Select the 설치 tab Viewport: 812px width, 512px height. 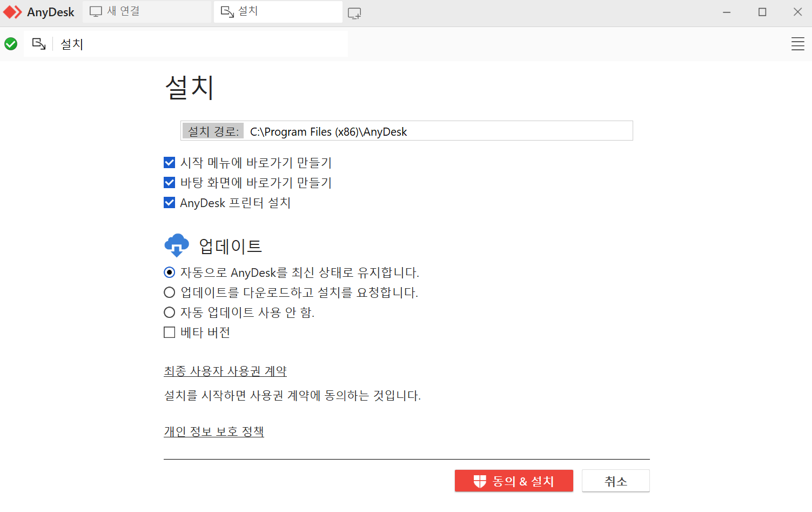tap(278, 11)
